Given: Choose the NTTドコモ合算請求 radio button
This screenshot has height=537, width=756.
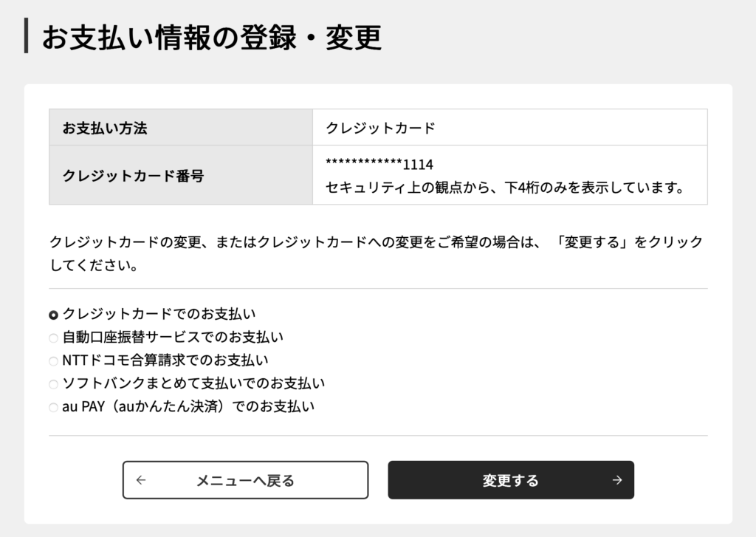Looking at the screenshot, I should point(53,361).
